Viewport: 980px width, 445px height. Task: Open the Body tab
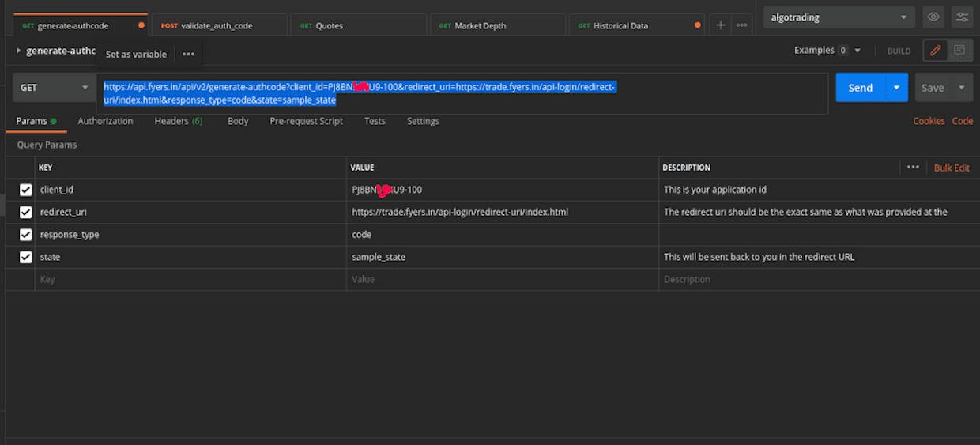pos(238,121)
